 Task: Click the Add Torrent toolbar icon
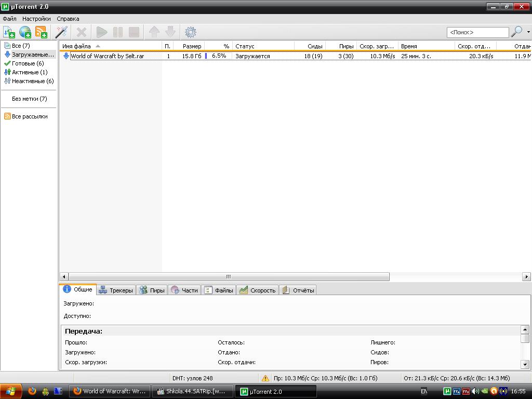coord(9,32)
